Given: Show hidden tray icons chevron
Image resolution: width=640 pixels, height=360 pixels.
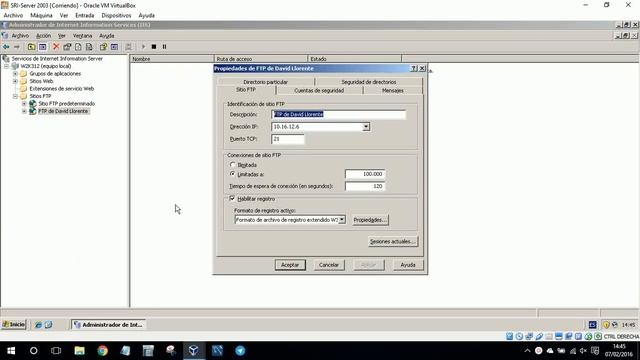Looking at the screenshot, I should 527,351.
